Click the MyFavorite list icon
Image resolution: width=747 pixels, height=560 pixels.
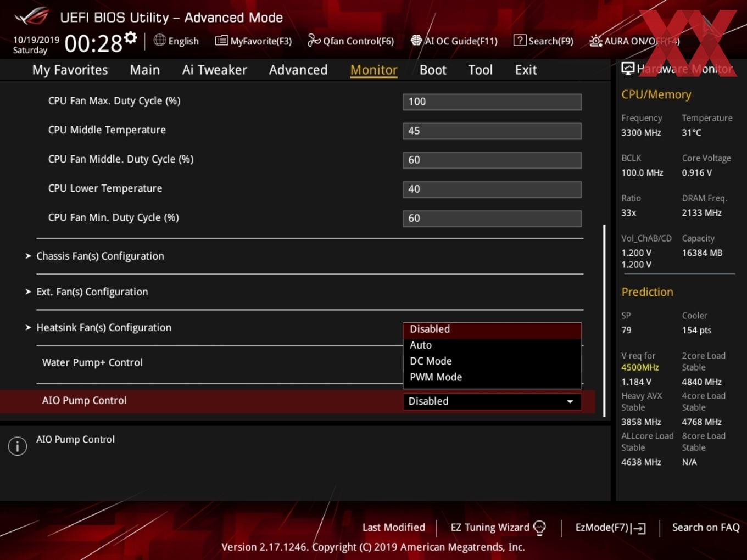[221, 40]
